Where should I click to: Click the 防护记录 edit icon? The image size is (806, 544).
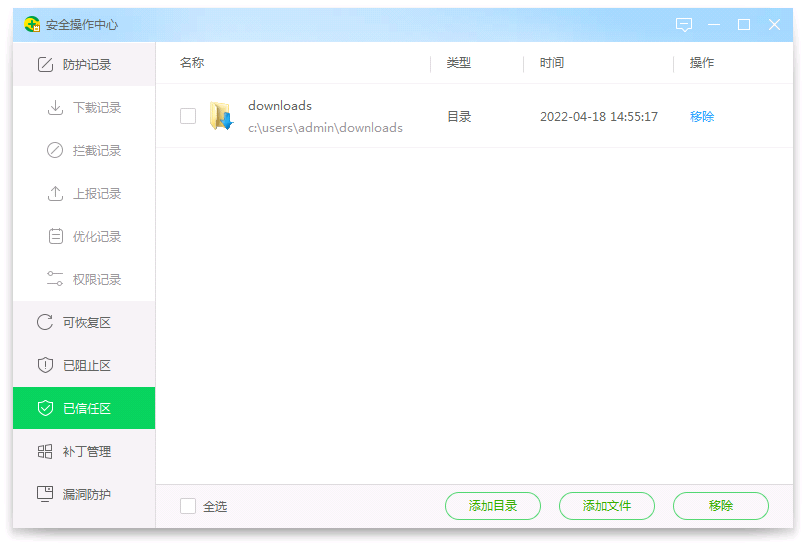45,64
